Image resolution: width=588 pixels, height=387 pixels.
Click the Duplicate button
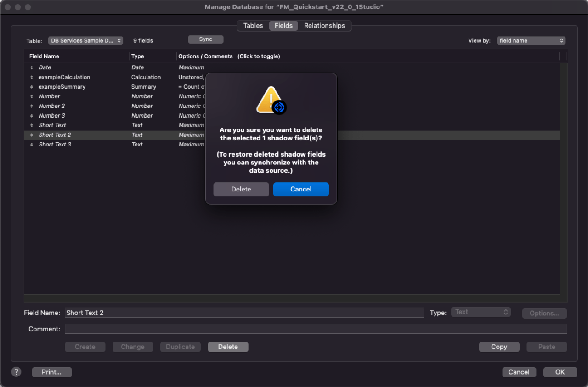[x=180, y=347]
